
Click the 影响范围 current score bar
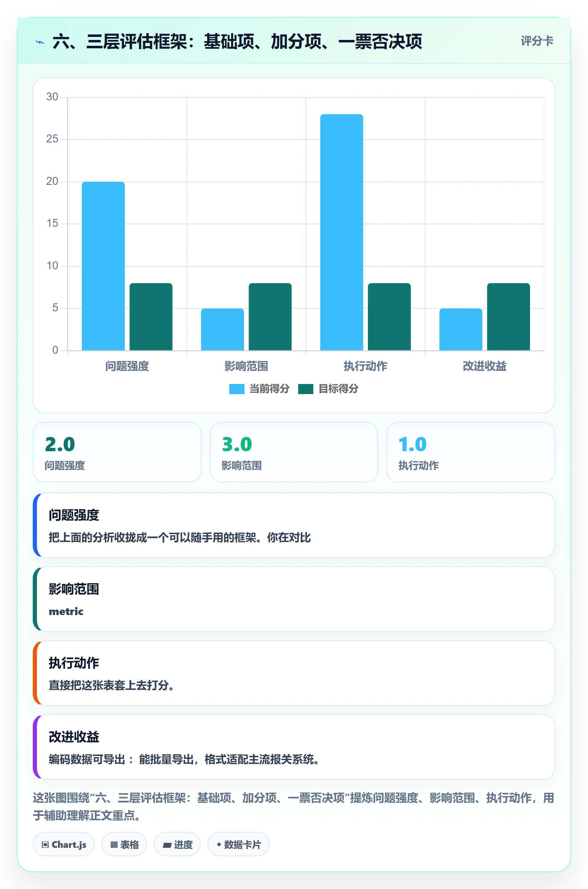pyautogui.click(x=223, y=329)
